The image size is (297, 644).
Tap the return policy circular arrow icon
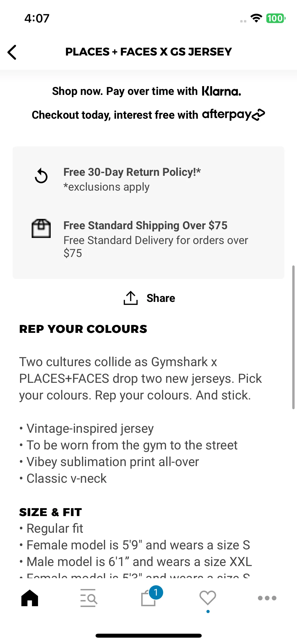[x=41, y=176]
